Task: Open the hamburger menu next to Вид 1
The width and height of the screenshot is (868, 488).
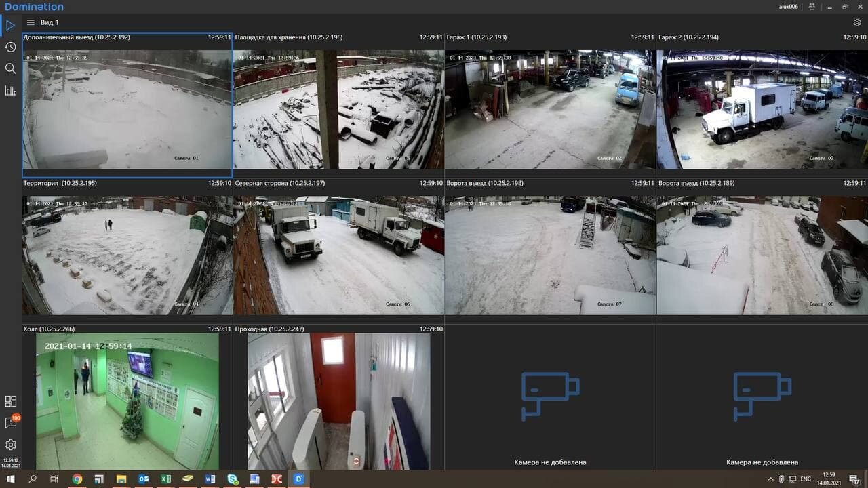Action: (x=31, y=22)
